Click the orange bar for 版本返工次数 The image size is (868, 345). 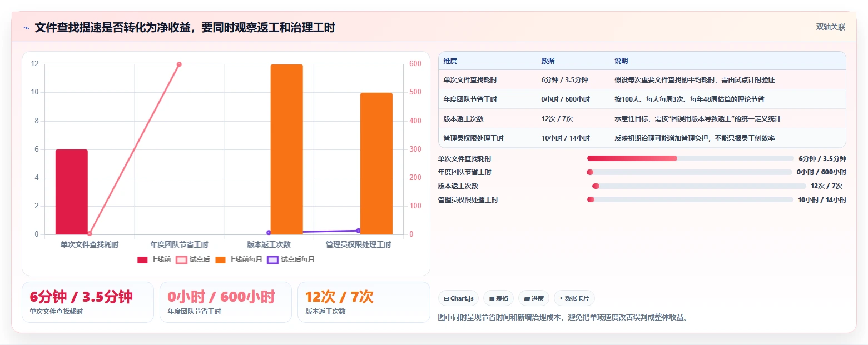[287, 149]
